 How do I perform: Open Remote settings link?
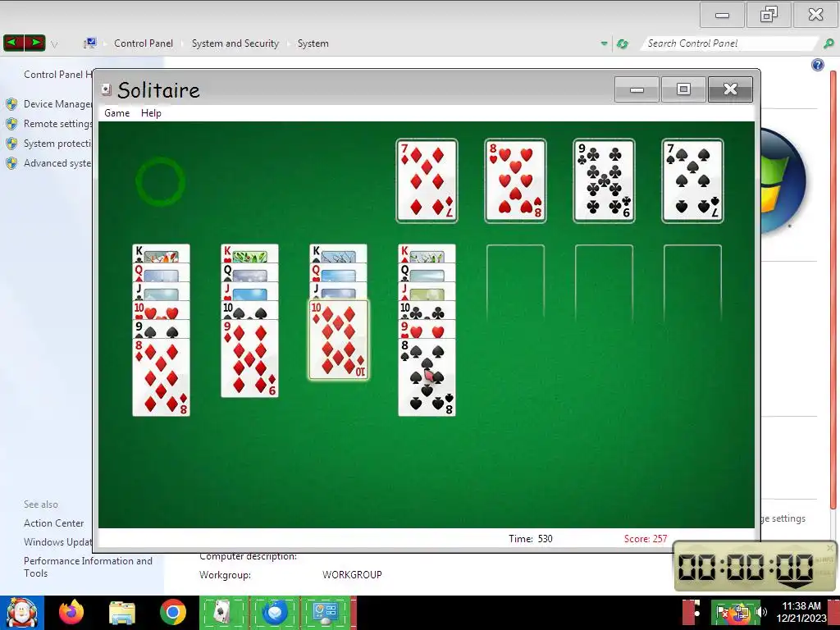click(58, 124)
